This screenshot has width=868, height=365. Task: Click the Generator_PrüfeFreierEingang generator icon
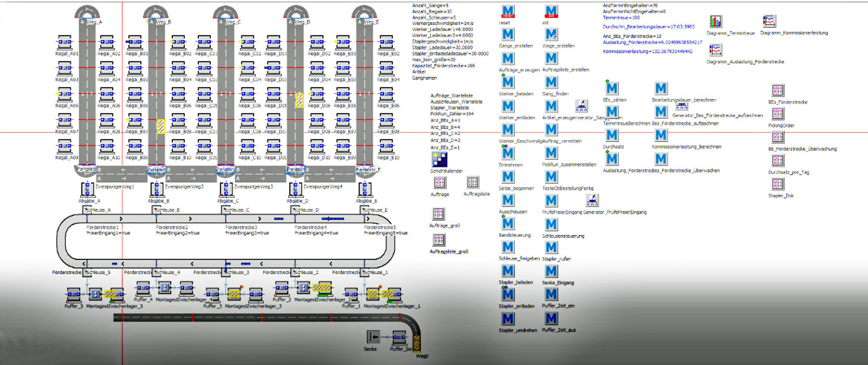pyautogui.click(x=592, y=200)
